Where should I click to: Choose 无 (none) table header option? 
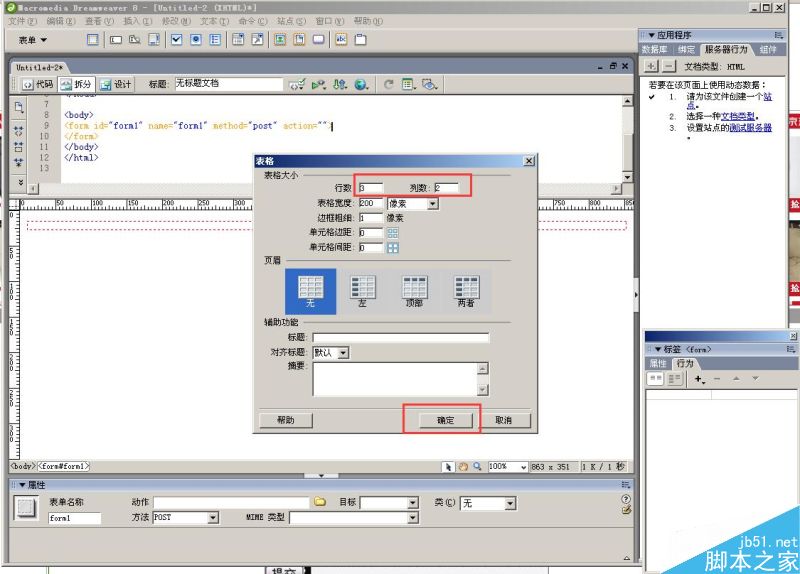coord(310,291)
